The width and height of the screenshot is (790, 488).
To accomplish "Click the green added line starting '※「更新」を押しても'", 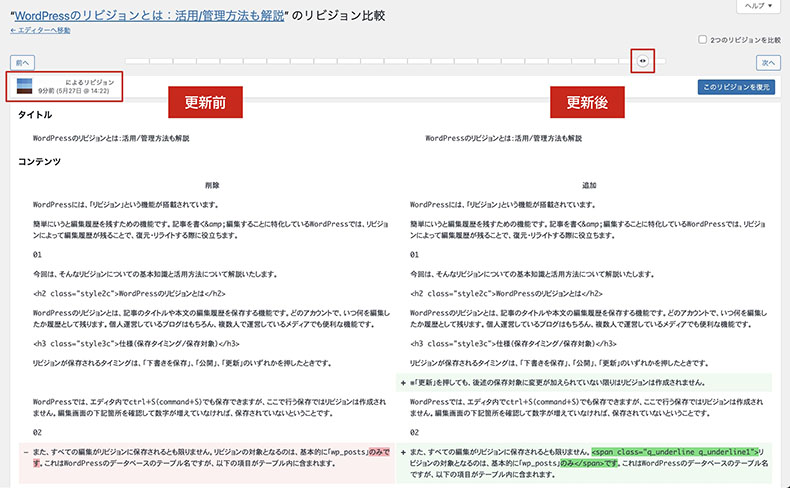I will point(584,383).
